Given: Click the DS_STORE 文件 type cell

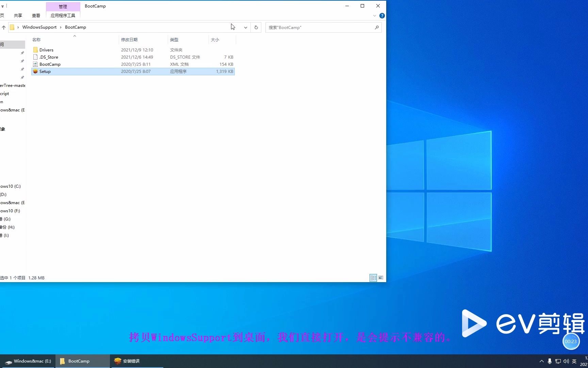Looking at the screenshot, I should 185,57.
